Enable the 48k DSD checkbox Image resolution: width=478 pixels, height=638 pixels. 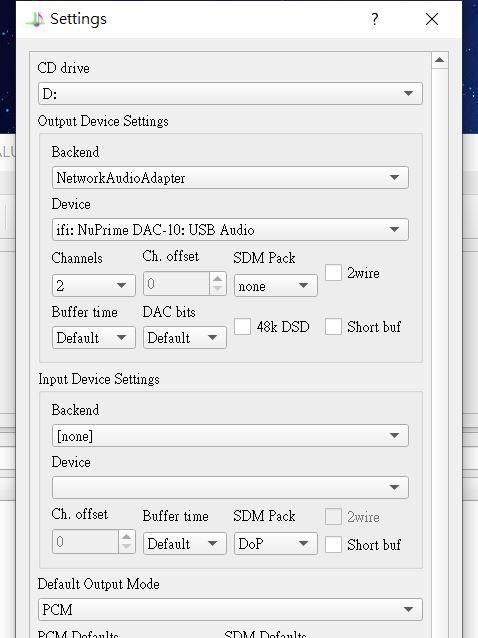[242, 326]
